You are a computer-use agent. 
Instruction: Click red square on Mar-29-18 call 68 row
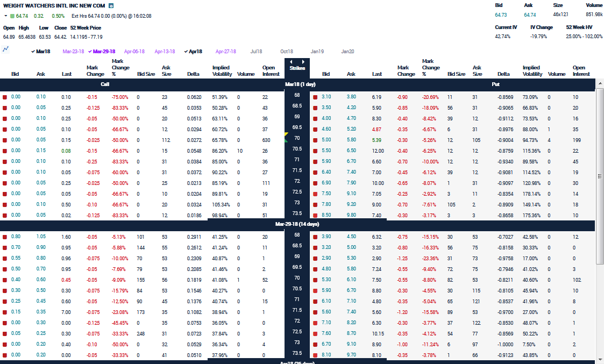tap(5, 237)
